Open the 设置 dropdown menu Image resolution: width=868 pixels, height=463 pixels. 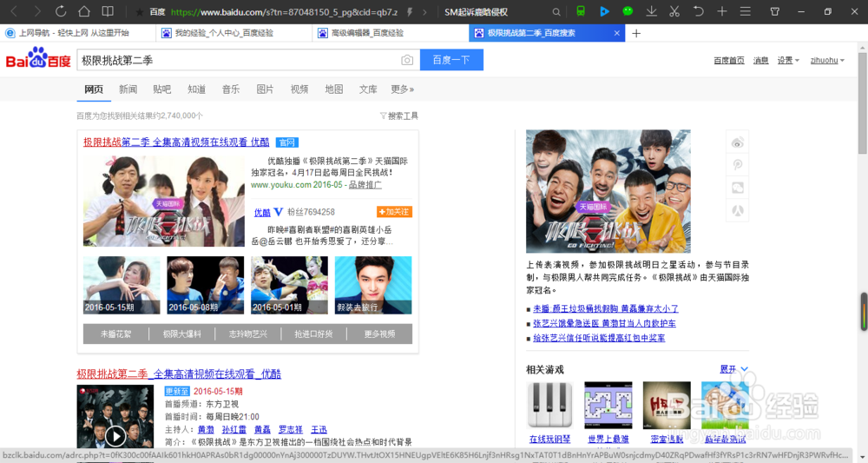click(x=788, y=60)
